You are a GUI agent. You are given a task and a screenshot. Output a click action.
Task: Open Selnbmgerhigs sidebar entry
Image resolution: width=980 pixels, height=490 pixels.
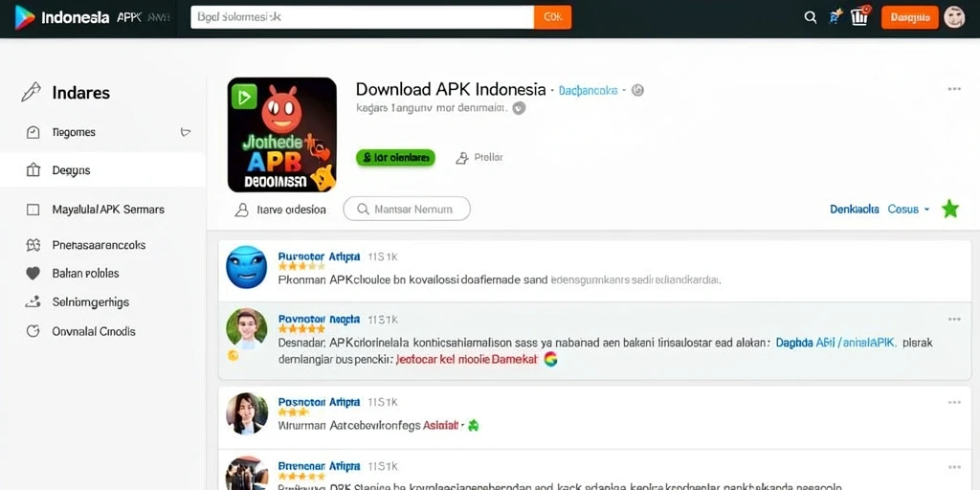(91, 302)
